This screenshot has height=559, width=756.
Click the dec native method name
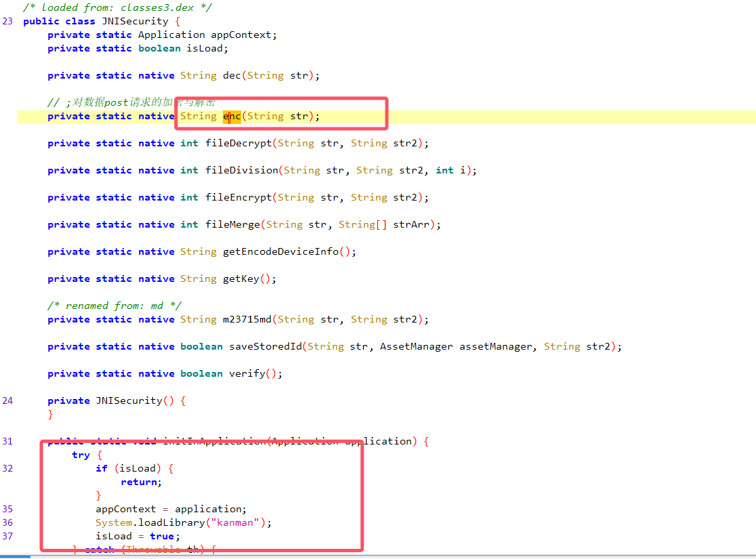tap(232, 75)
